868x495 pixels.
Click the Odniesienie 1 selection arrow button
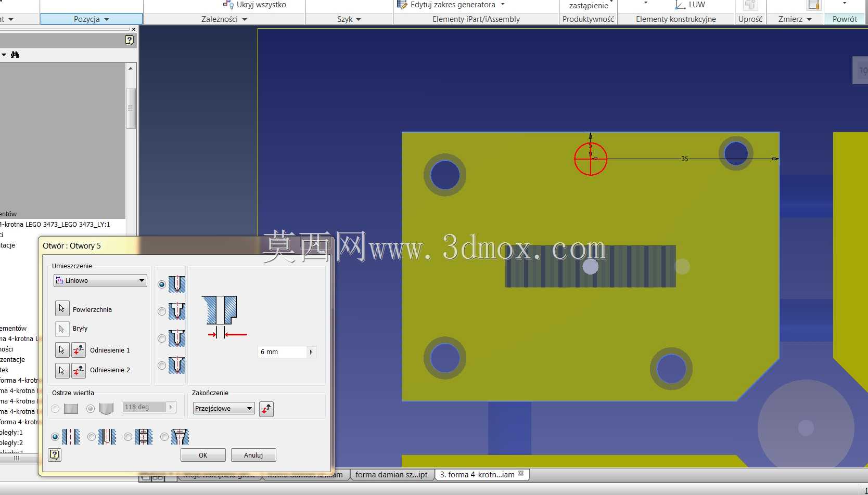[x=62, y=350]
